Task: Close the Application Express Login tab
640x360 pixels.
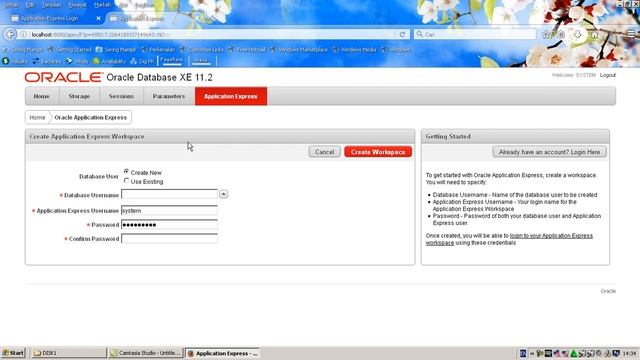Action: tap(98, 18)
